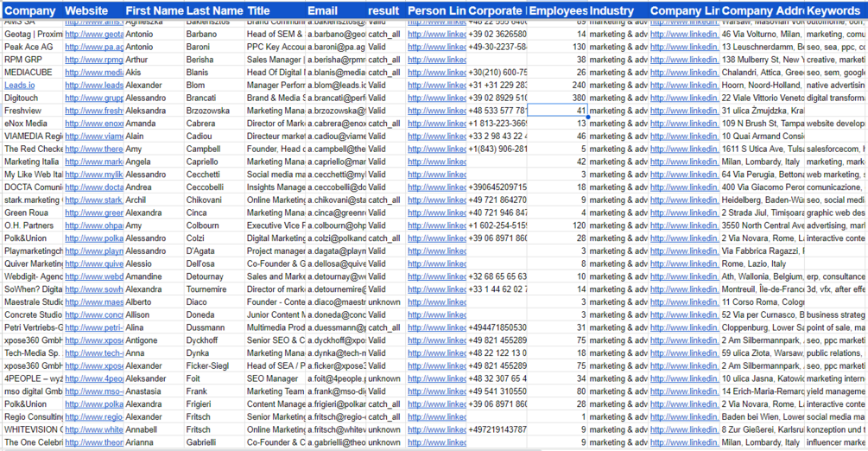The height and width of the screenshot is (451, 868).
Task: Select employees cell showing 240
Action: [557, 85]
